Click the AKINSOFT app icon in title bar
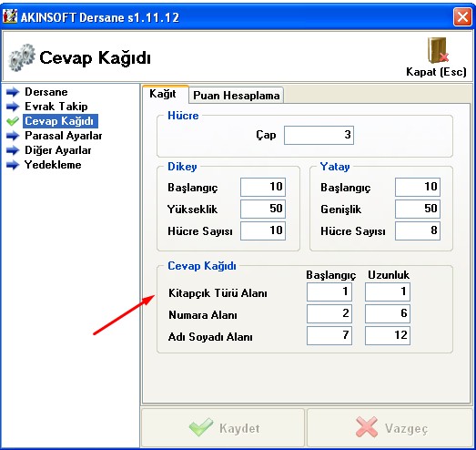The height and width of the screenshot is (450, 476). (x=10, y=16)
